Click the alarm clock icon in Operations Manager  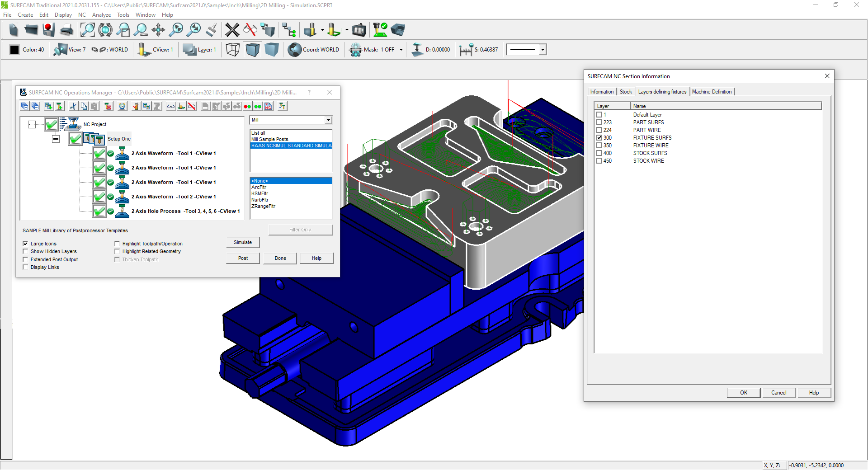pos(122,106)
